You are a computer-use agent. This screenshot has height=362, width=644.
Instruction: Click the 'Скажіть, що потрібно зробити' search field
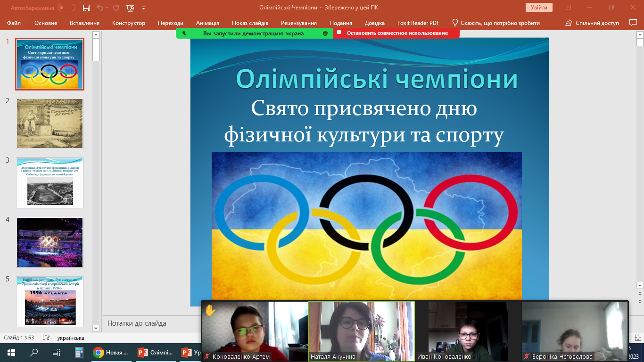pos(500,23)
